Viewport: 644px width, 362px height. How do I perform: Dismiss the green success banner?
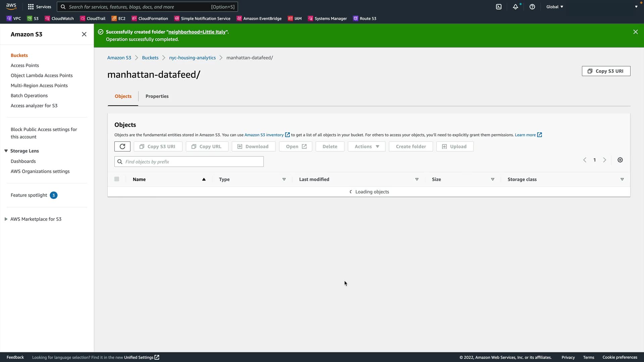click(x=635, y=32)
